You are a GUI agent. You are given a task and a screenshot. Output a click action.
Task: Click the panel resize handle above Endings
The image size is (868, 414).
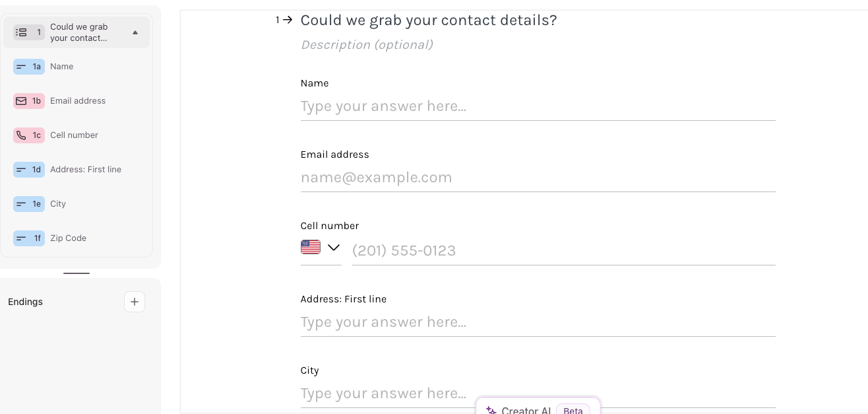tap(77, 273)
